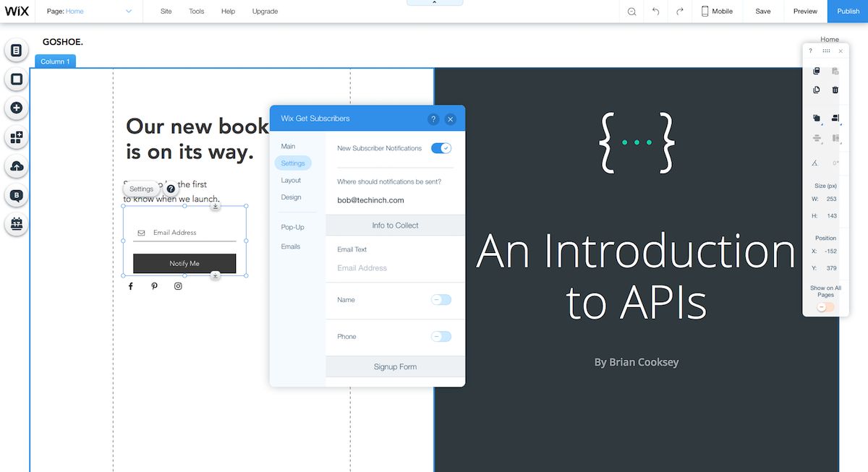
Task: Open the Add elements plus button
Action: pos(17,108)
